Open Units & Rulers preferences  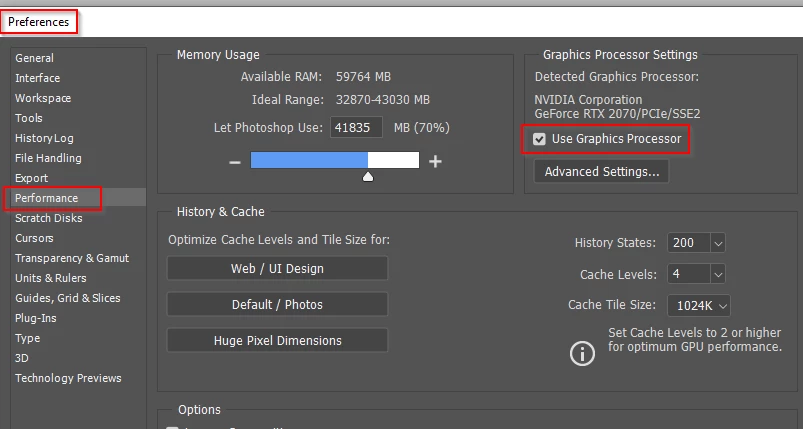(51, 278)
